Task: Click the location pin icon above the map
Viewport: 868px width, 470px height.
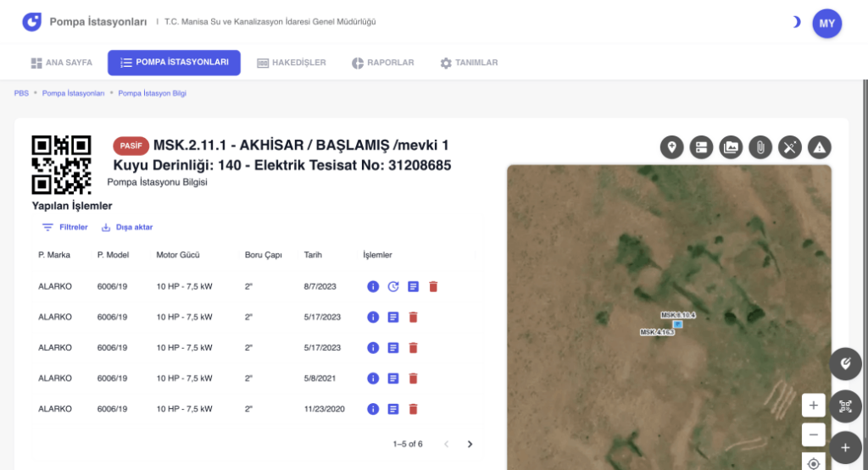Action: pos(671,147)
